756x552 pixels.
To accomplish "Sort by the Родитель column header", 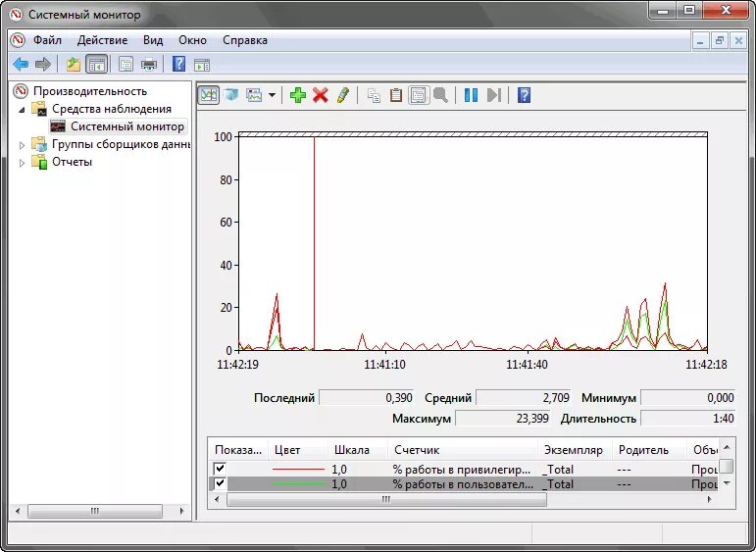I will click(x=649, y=450).
